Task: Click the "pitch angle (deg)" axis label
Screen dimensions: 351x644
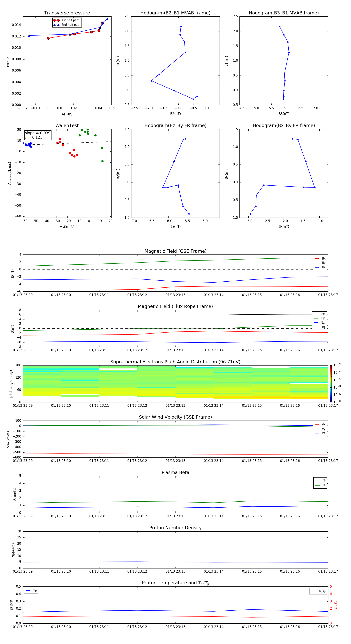Action: 11,384
